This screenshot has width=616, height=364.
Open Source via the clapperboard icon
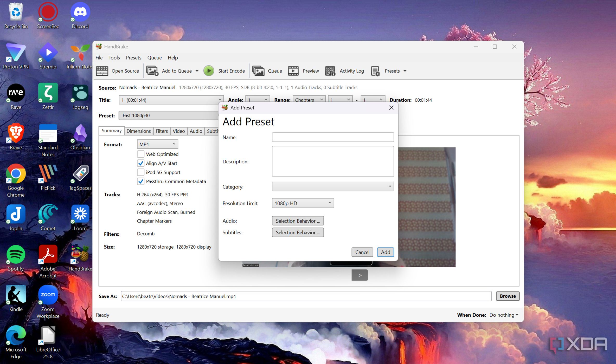102,71
